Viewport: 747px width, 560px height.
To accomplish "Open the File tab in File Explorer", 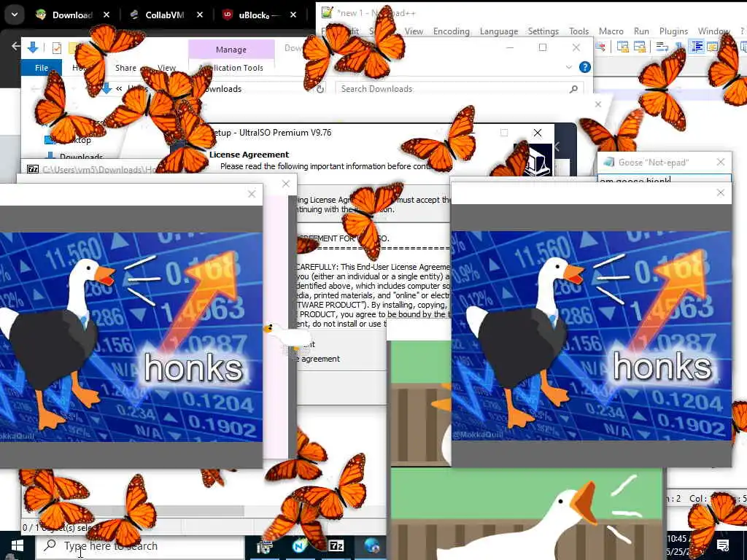I will (x=42, y=68).
